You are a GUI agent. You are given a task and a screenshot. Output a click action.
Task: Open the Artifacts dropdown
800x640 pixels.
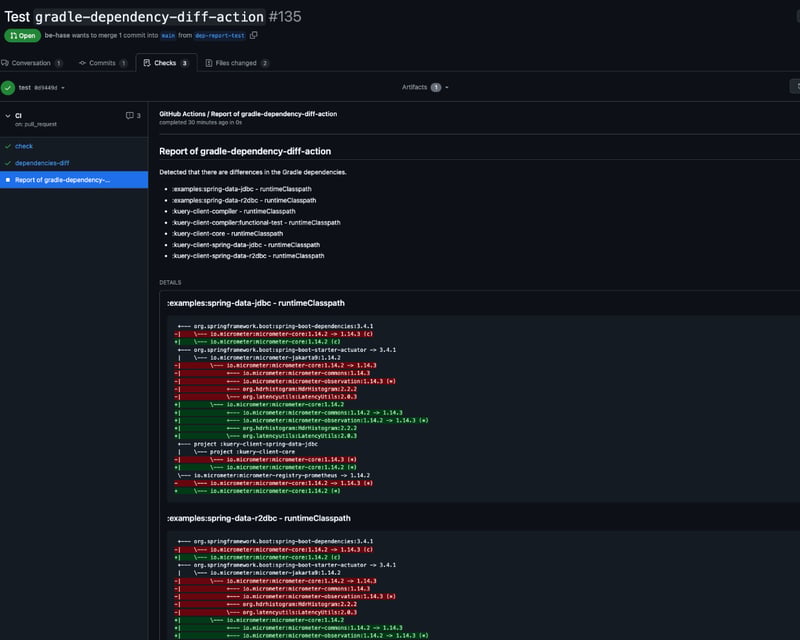coord(425,87)
